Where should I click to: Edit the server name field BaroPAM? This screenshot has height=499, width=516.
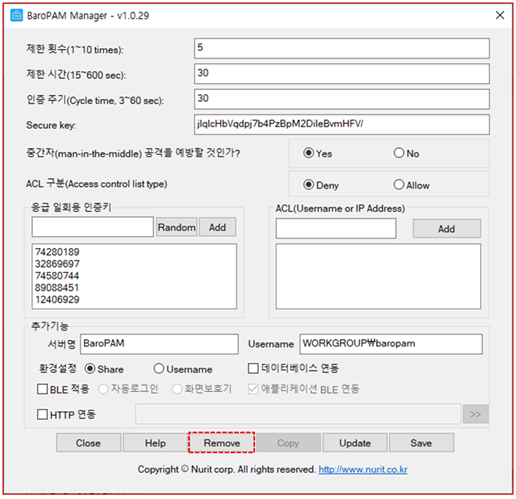[x=159, y=344]
